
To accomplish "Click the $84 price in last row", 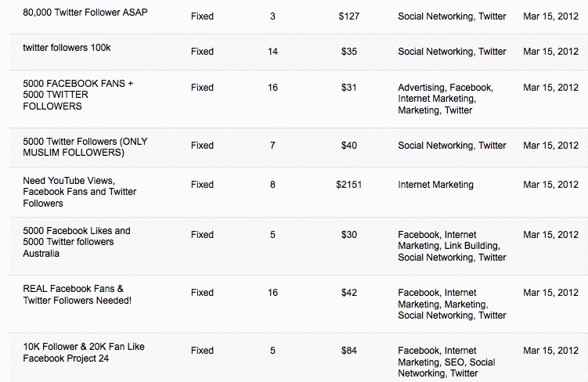I will 348,351.
